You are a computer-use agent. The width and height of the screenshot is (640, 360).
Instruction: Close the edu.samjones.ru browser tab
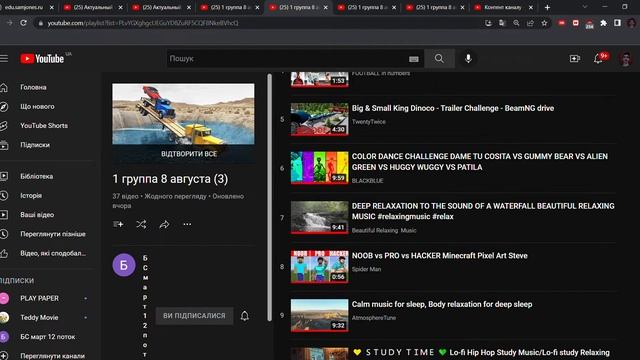click(51, 7)
